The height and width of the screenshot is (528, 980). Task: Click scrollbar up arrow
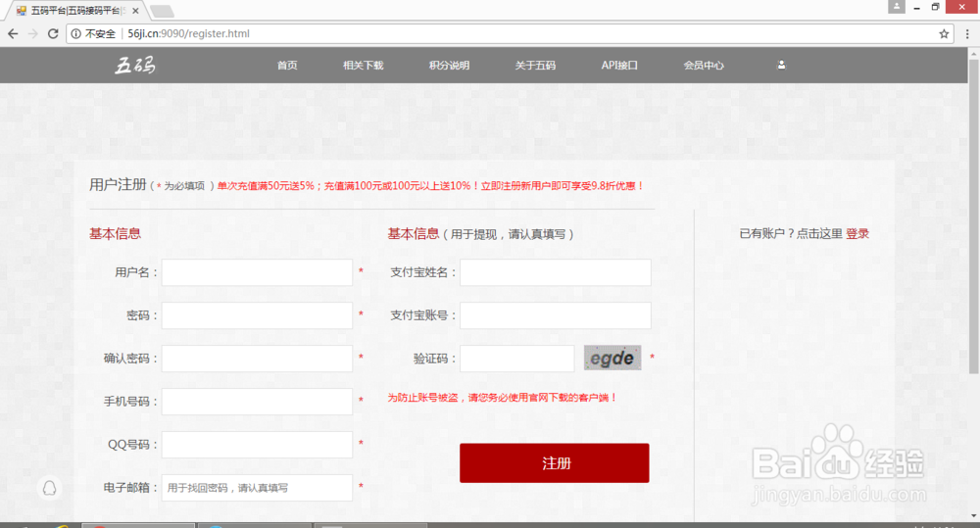click(x=974, y=54)
